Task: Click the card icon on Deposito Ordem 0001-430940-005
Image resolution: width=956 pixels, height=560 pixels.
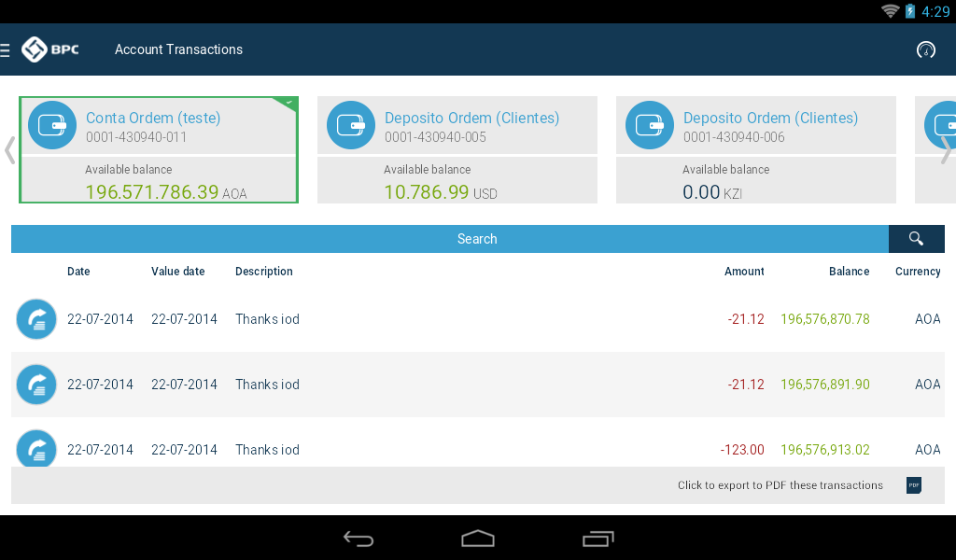Action: point(350,124)
